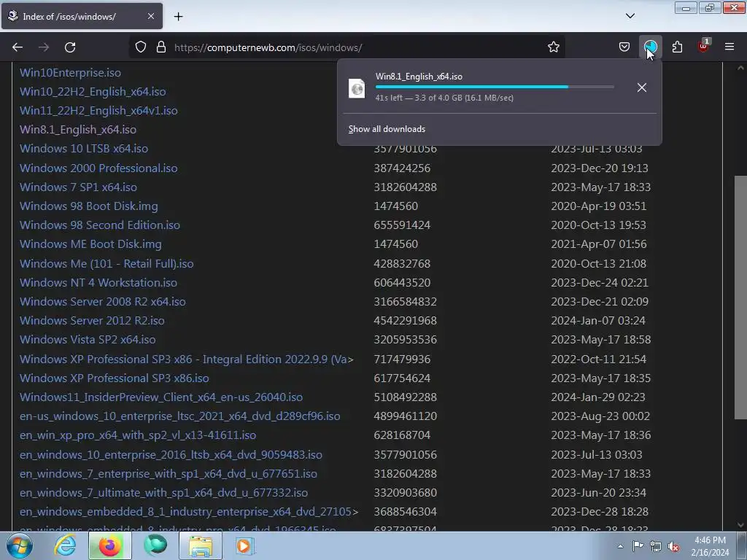Download en_windows_10_enterprise_2016_ltsb ISO
Viewport: 747px width, 560px height.
click(171, 455)
